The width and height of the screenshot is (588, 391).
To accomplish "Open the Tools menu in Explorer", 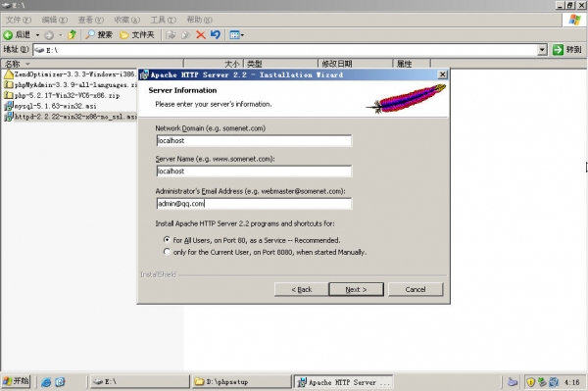I will [163, 20].
